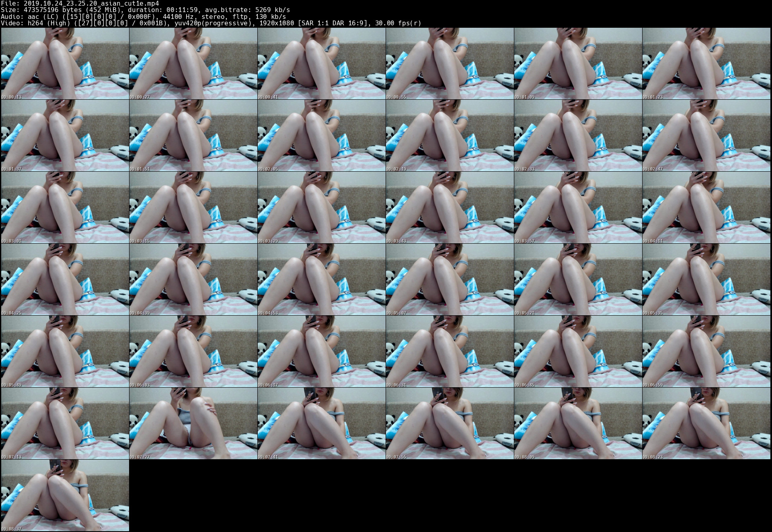772x532 pixels.
Task: Click the 00:03:15 frame
Action: (193, 207)
